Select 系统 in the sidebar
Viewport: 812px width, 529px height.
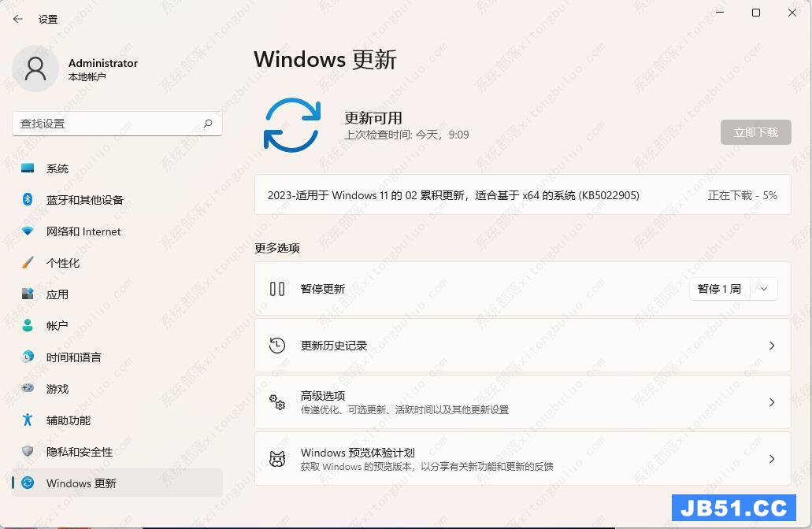(57, 168)
